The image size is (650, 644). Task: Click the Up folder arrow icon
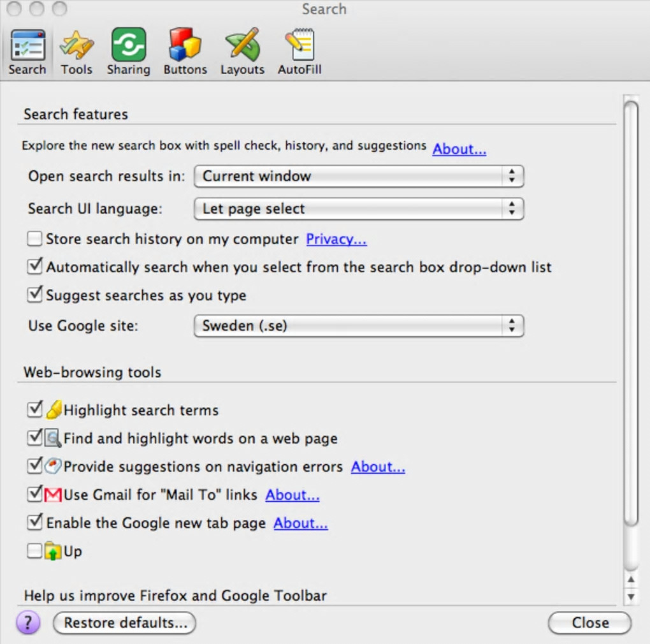[x=53, y=551]
